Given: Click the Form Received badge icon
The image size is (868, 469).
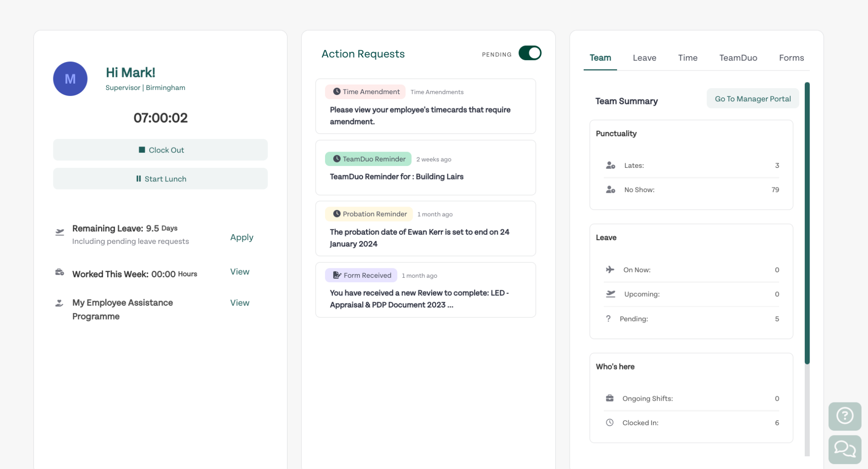Looking at the screenshot, I should 336,275.
